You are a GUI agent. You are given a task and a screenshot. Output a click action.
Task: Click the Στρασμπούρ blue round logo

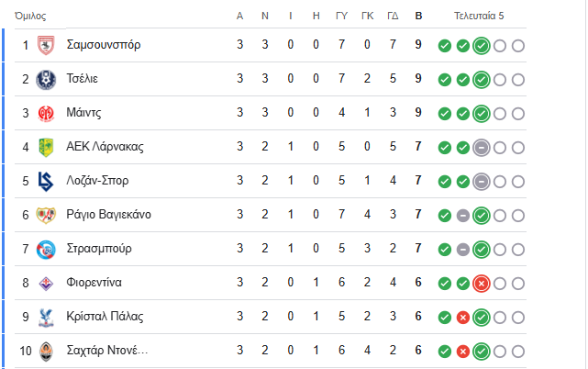click(46, 250)
